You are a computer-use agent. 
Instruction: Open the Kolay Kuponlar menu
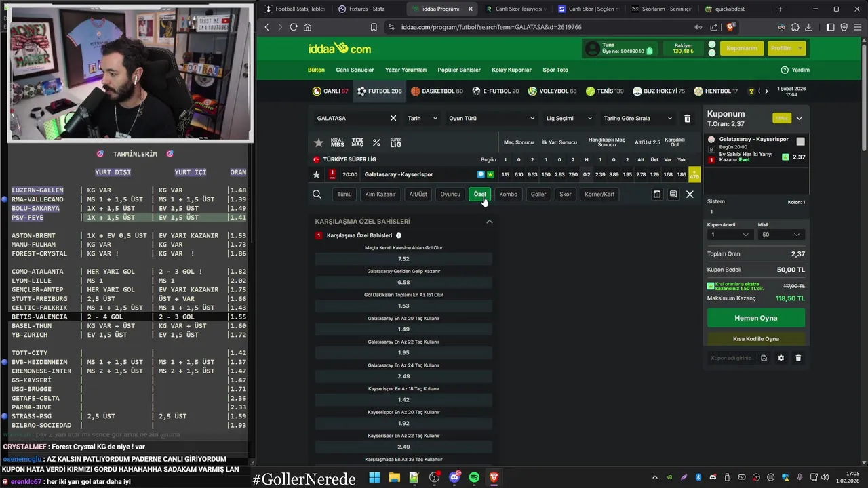(512, 70)
